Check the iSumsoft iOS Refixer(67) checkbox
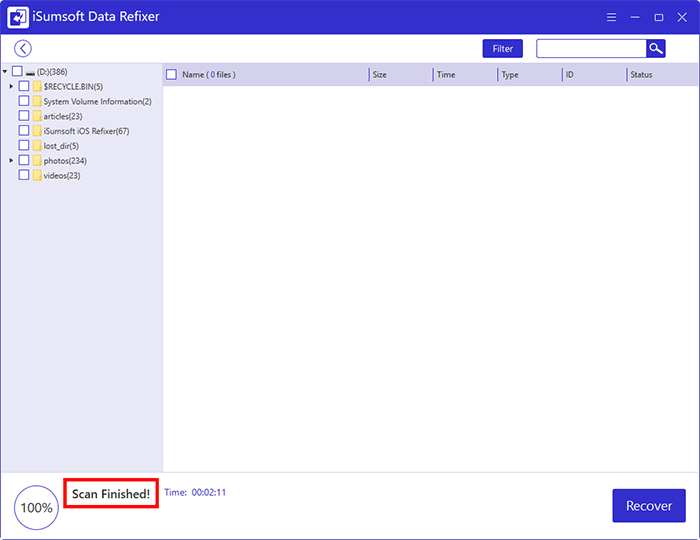 coord(24,130)
